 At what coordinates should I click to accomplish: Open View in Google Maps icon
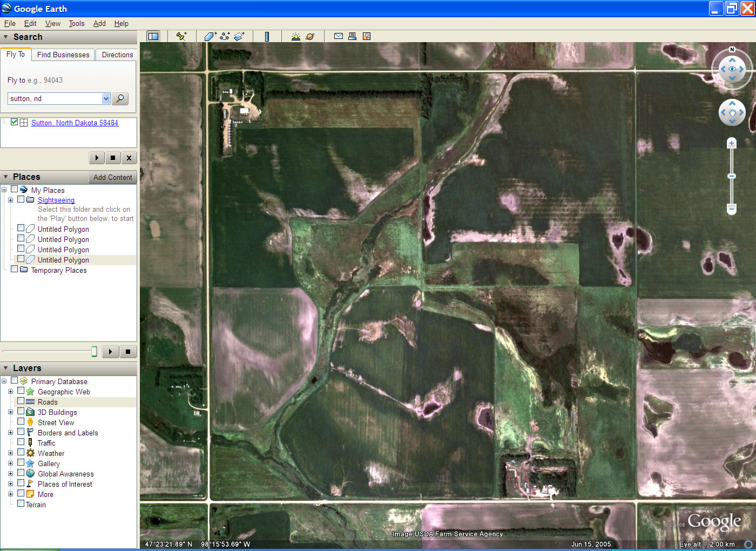tap(367, 36)
